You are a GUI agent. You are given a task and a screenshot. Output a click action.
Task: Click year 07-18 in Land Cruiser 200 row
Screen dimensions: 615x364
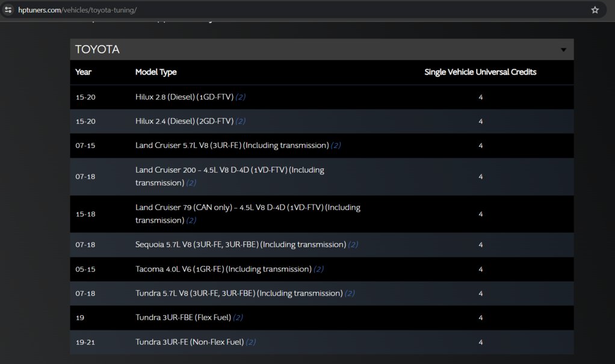85,177
